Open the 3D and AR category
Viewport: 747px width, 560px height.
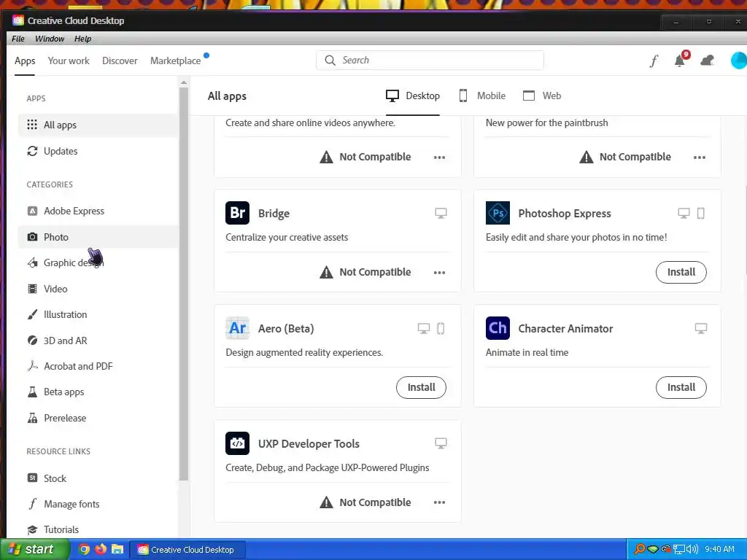coord(98,341)
